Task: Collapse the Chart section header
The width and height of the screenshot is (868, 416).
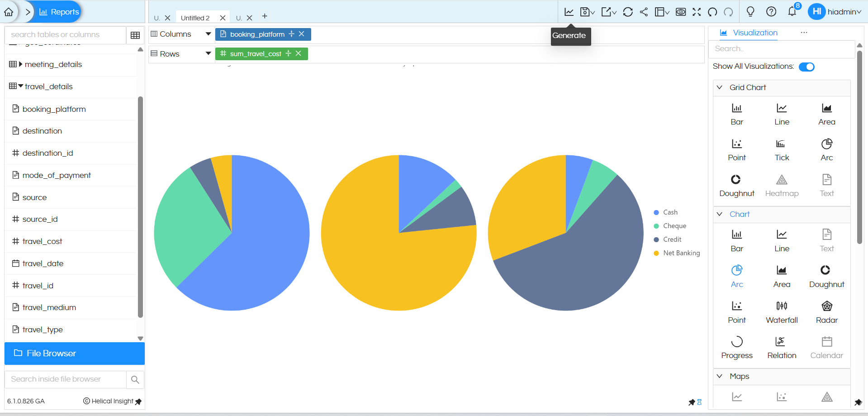Action: tap(739, 214)
